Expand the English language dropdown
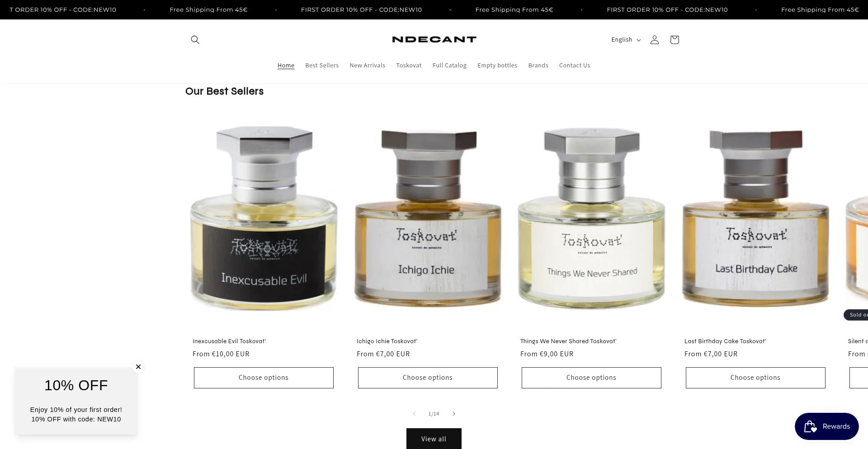Screen dimensions: 868x449 pyautogui.click(x=626, y=40)
